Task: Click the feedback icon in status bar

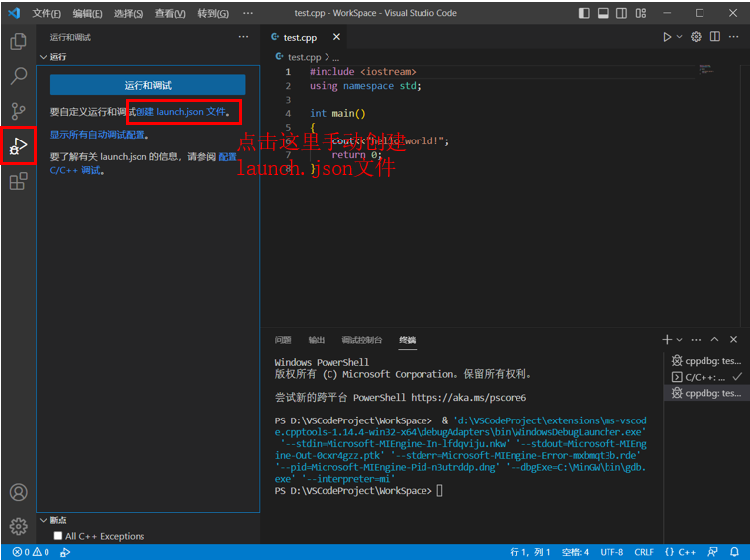Action: 712,552
